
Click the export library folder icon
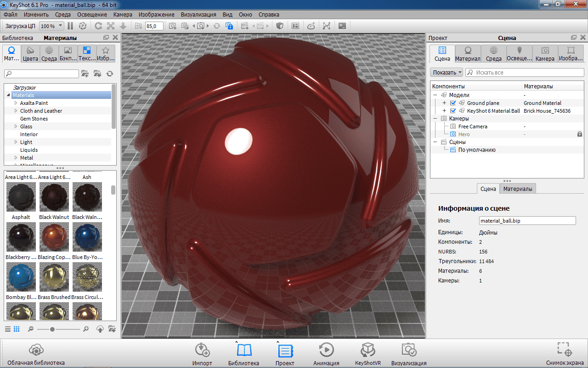(x=112, y=329)
